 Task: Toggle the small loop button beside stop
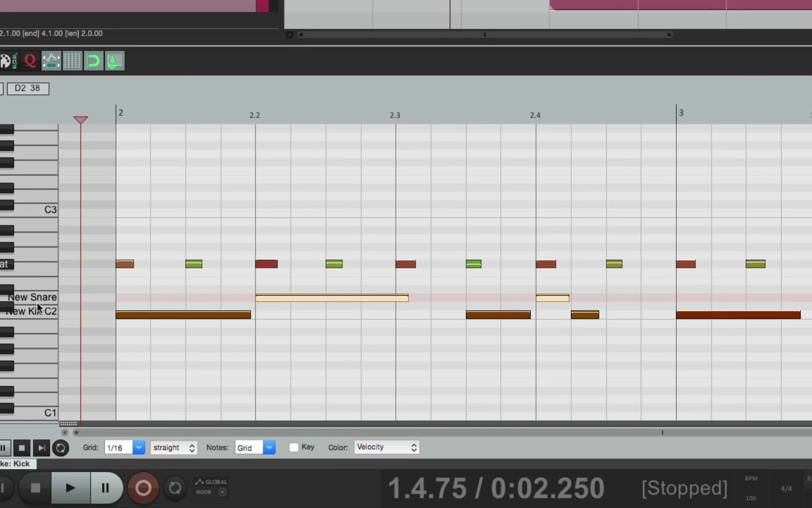[61, 447]
